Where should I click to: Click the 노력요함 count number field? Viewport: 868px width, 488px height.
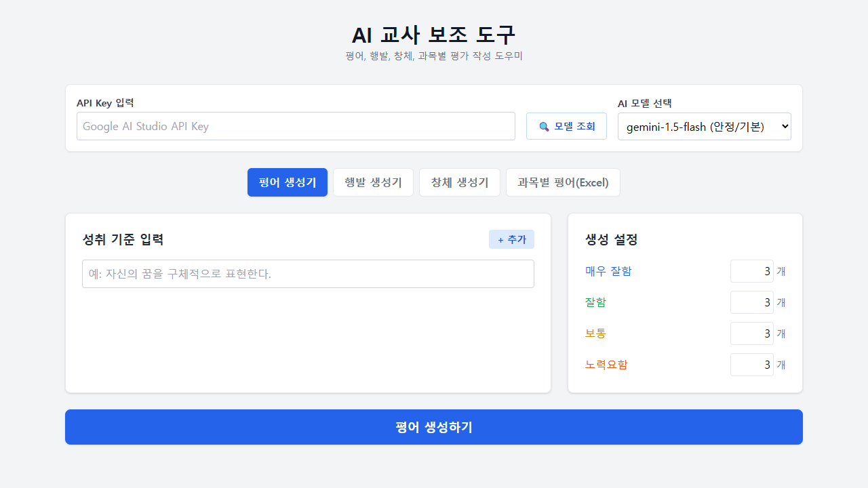tap(751, 365)
